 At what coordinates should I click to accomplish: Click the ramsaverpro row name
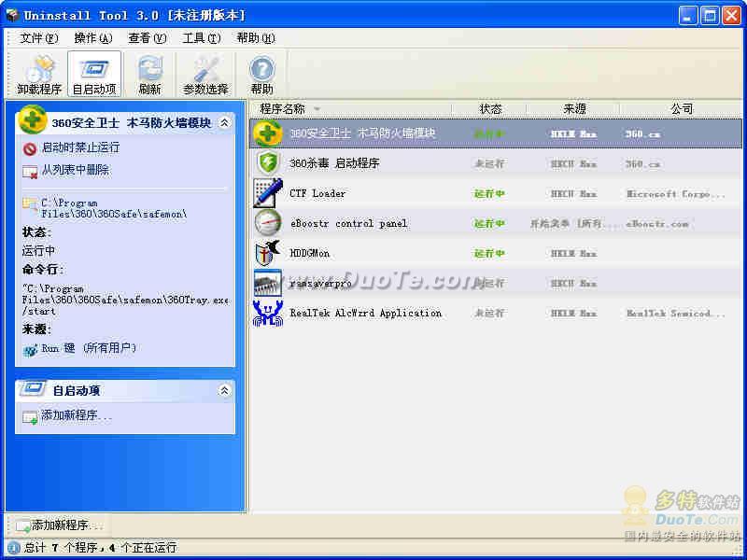[x=320, y=284]
